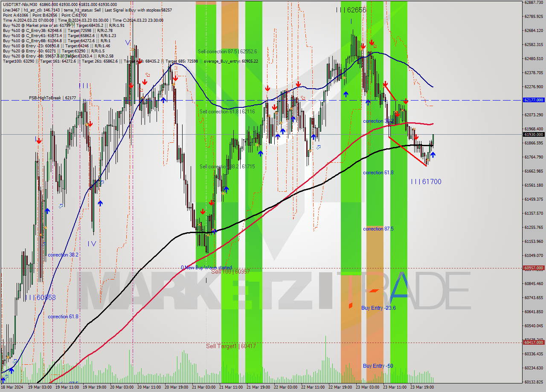Click the USDTIRT-Nbi,M30 symbol header text

[21, 4]
